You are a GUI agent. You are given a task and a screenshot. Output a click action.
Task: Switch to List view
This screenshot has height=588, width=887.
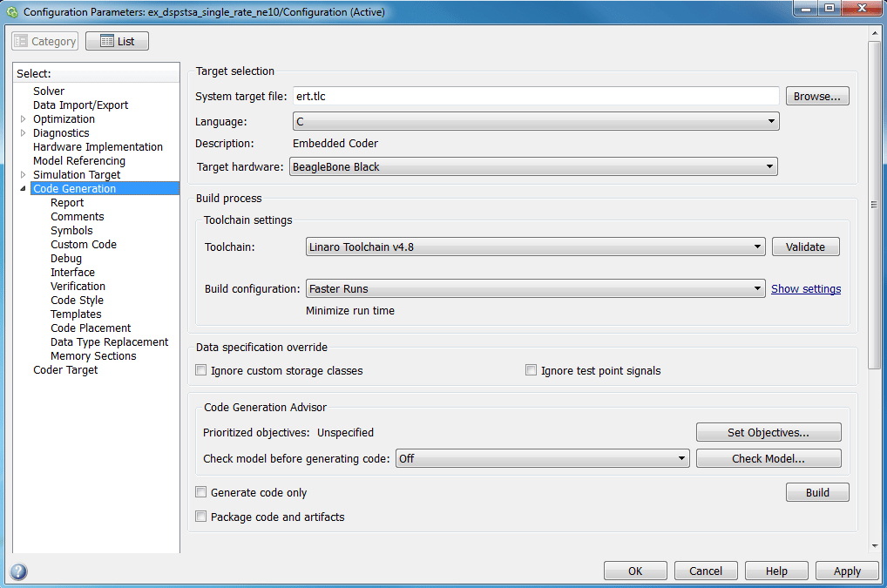[x=117, y=41]
